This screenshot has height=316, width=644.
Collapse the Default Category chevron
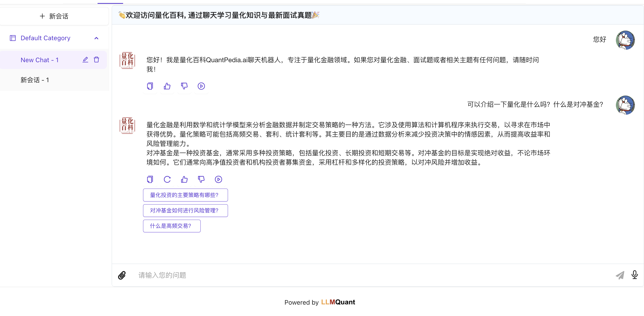[96, 38]
